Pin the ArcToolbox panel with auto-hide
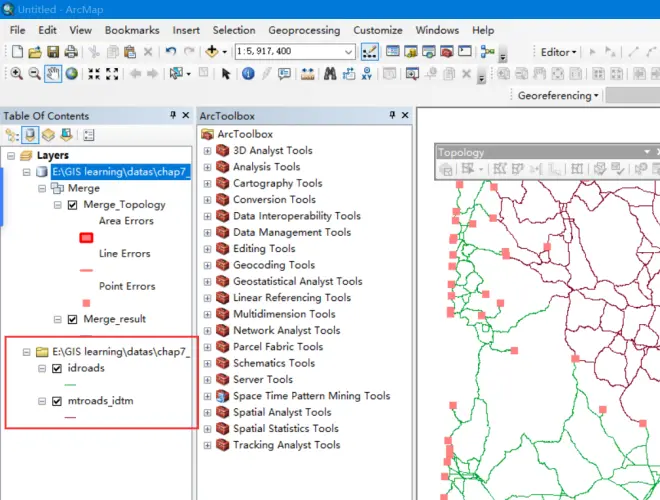660x500 pixels. (392, 115)
